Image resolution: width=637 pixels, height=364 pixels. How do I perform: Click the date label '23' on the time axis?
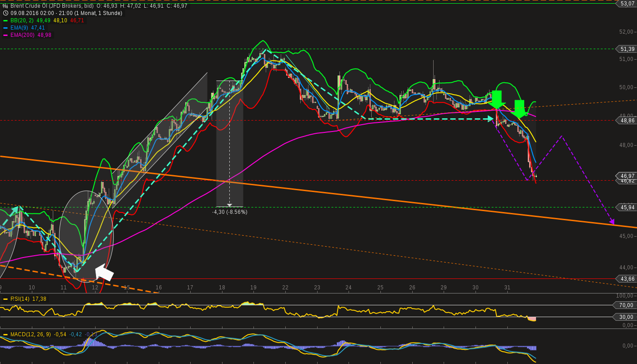tap(317, 288)
